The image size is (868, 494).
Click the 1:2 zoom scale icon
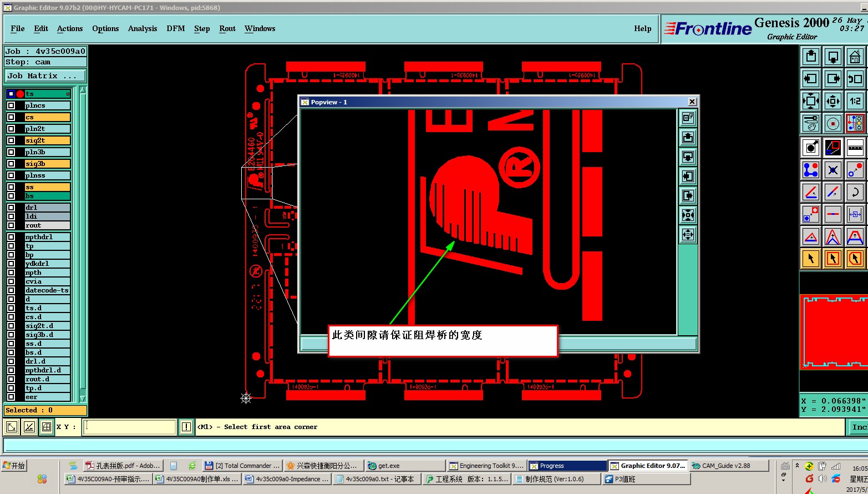[855, 101]
